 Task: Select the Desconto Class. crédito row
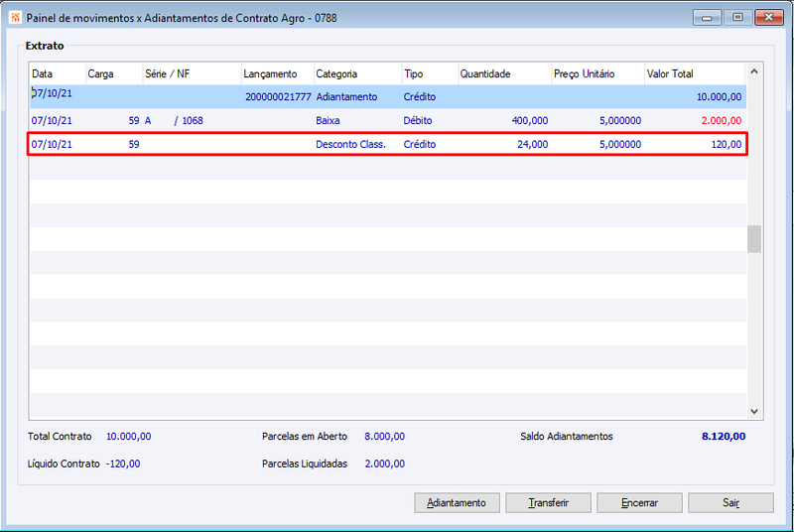click(x=388, y=144)
